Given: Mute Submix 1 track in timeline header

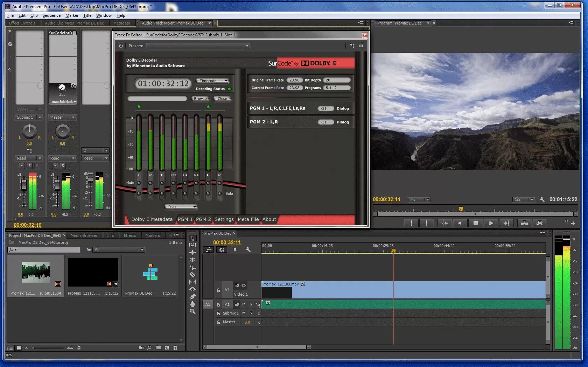Looking at the screenshot, I should point(244,313).
